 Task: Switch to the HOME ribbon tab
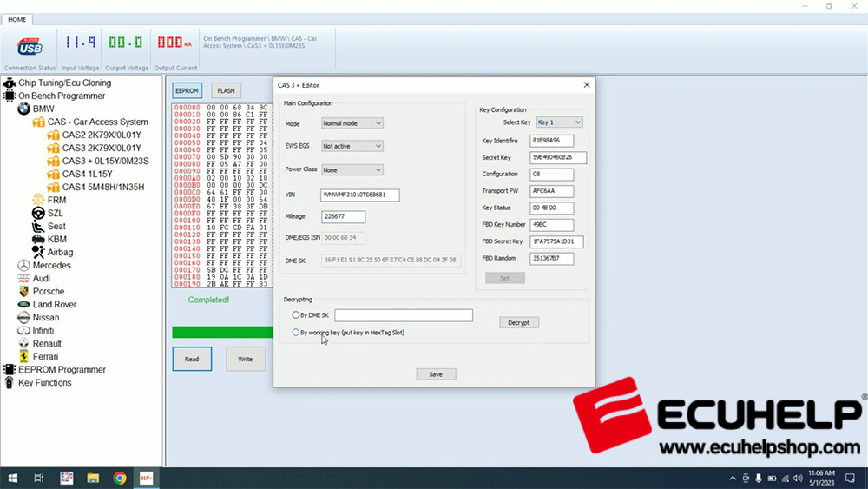coord(17,19)
